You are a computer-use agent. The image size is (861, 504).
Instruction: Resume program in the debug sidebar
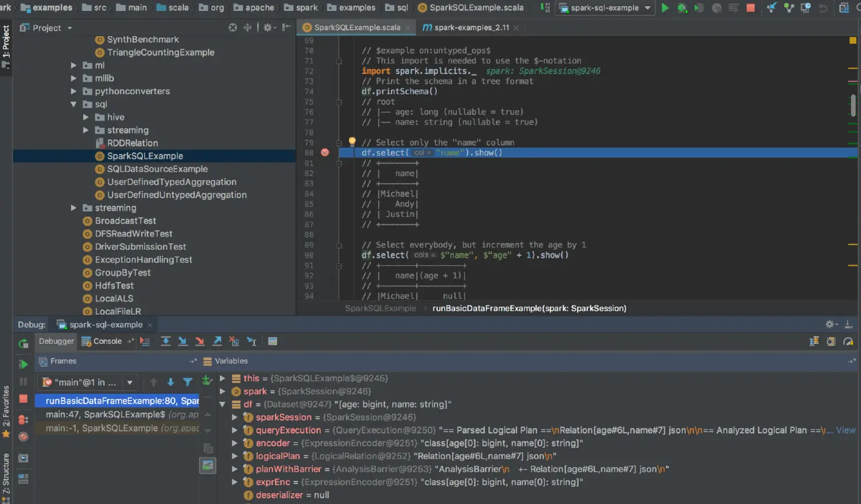pyautogui.click(x=23, y=364)
